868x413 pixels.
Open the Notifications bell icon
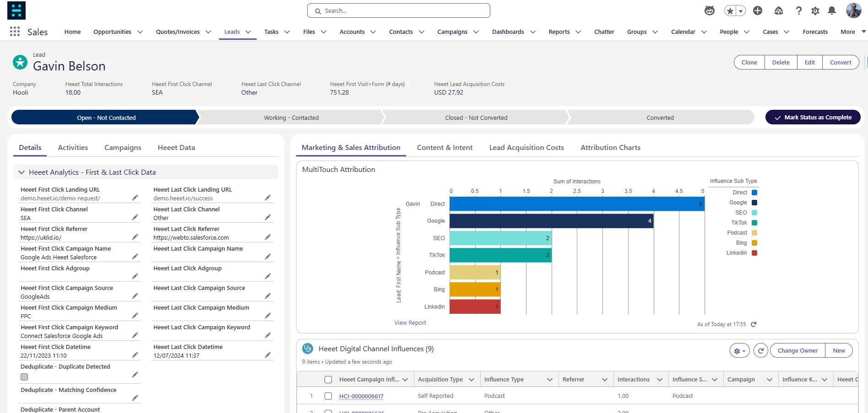(x=832, y=11)
